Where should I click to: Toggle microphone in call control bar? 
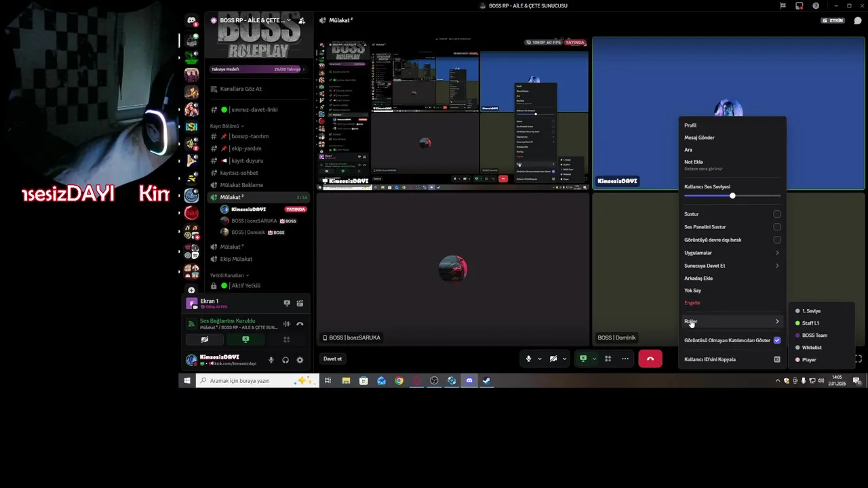coord(528,359)
